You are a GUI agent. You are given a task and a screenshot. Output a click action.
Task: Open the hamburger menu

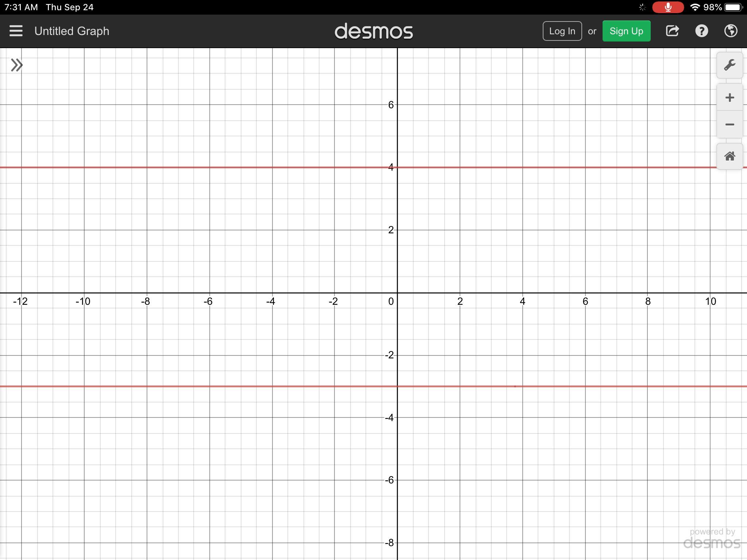(x=16, y=31)
